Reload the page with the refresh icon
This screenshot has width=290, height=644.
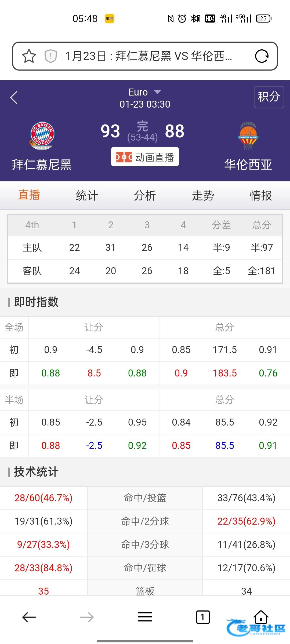coord(262,56)
